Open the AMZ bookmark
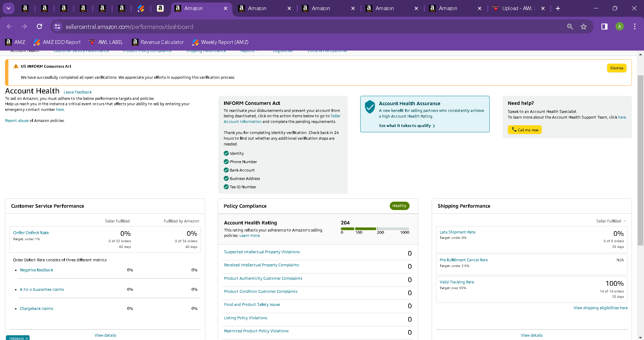This screenshot has width=644, height=340. 15,42
